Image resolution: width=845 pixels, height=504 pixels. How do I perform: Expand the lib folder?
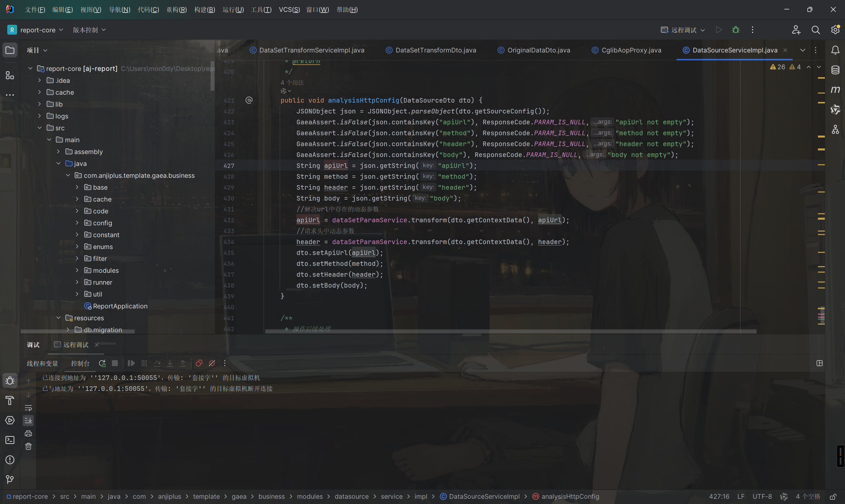tap(40, 104)
